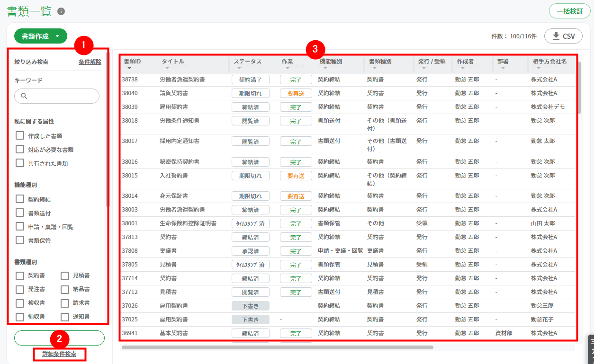The image size is (594, 364).
Task: Check the 通知書 checkbox
Action: [x=65, y=317]
